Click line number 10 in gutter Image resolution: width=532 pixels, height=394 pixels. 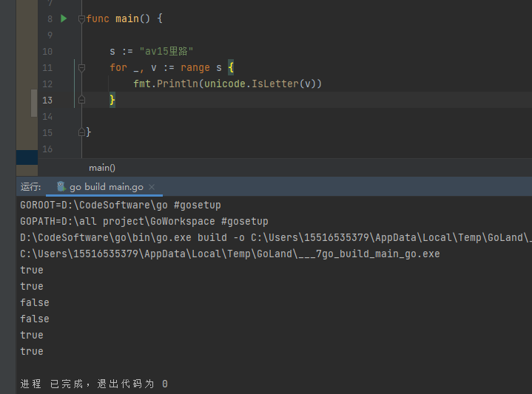[x=47, y=52]
